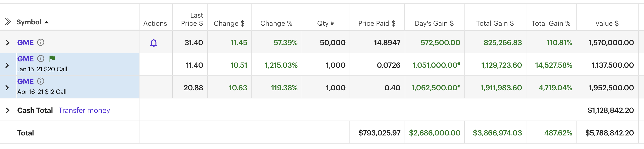
Task: Select the GME link on Apr 16 call row
Action: tap(25, 81)
